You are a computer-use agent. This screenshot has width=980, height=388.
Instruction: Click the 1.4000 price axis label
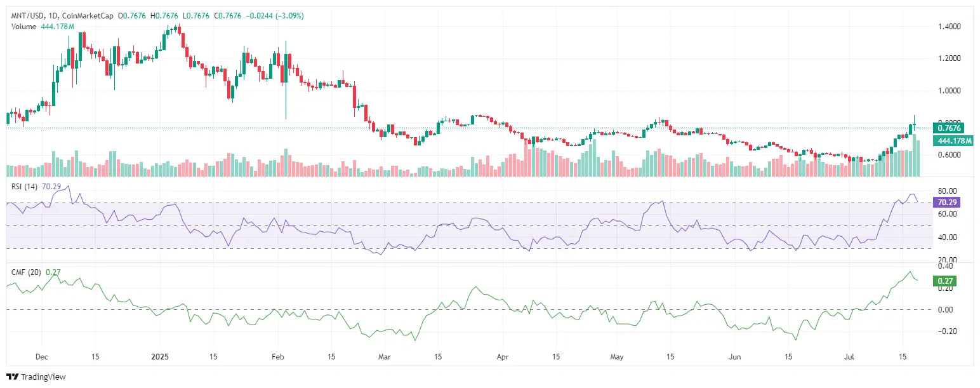click(949, 27)
